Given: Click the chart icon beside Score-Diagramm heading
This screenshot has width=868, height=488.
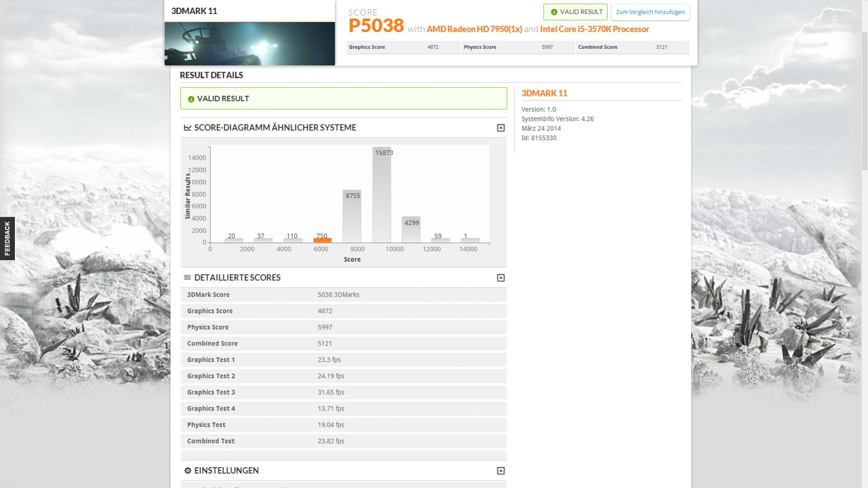Looking at the screenshot, I should [x=187, y=128].
